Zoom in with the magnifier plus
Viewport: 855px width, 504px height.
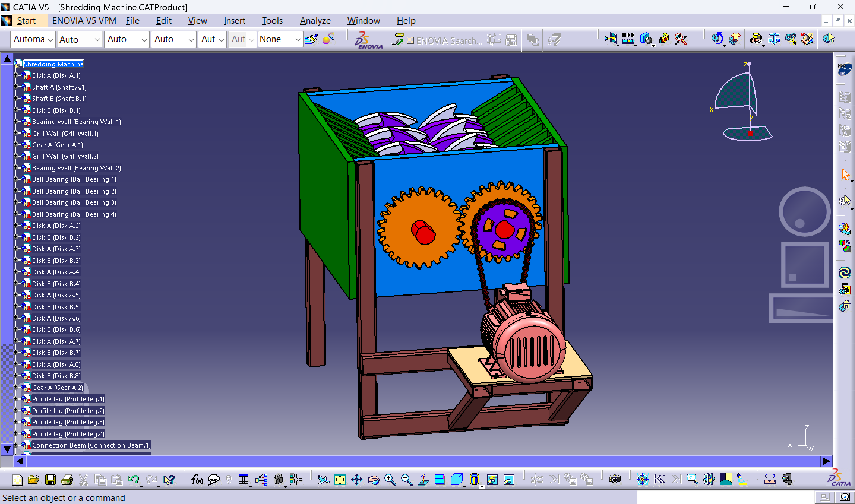pos(390,479)
